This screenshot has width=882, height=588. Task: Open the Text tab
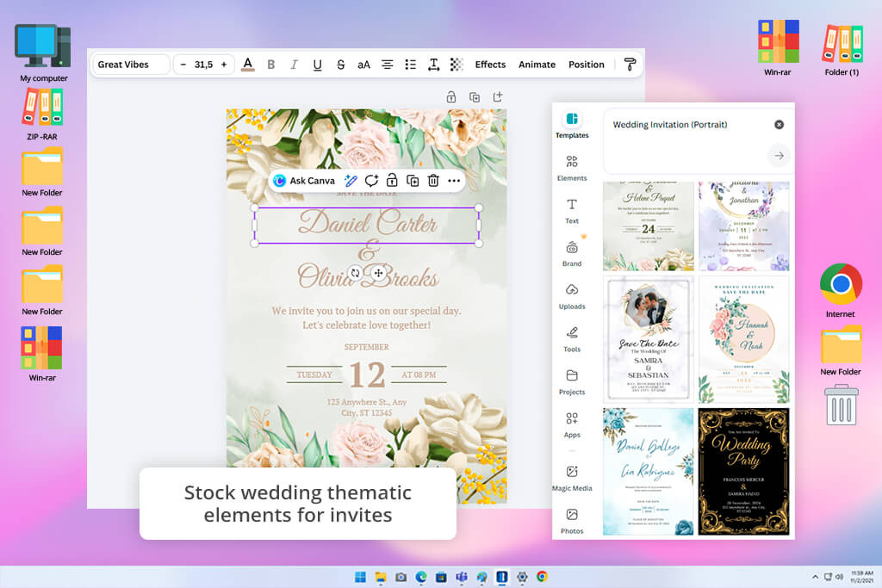(x=572, y=211)
